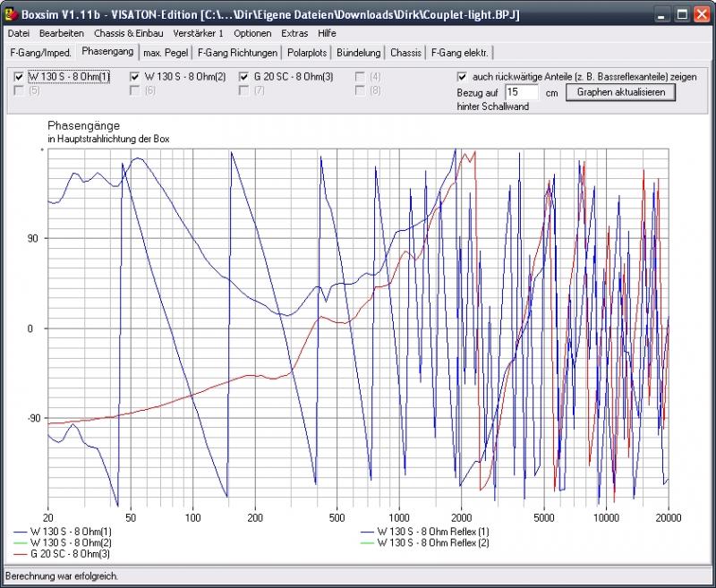Open the Datei menu
This screenshot has height=588, width=716.
(x=19, y=33)
